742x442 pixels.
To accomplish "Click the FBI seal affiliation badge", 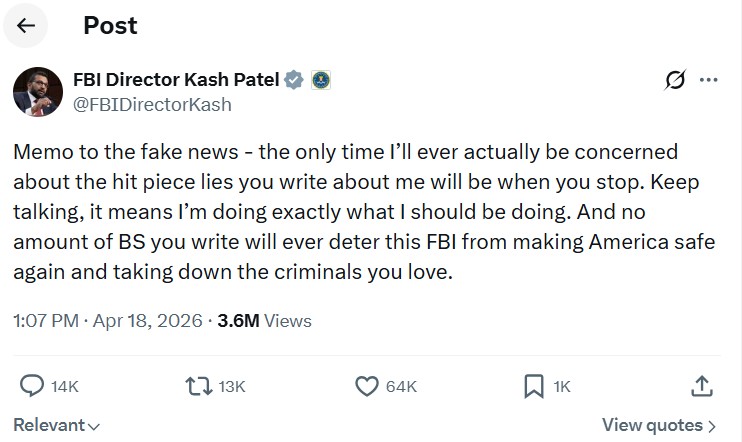I will coord(321,80).
